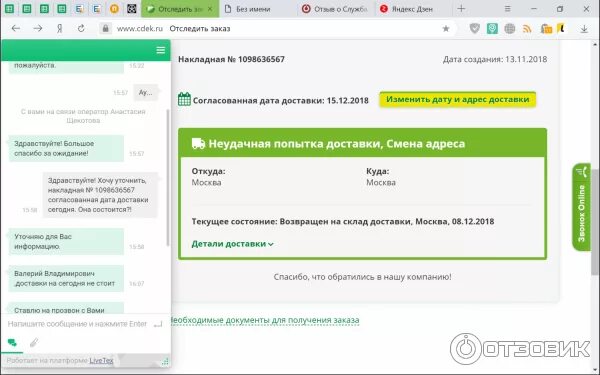Open the orange folder extension icon

546,29
